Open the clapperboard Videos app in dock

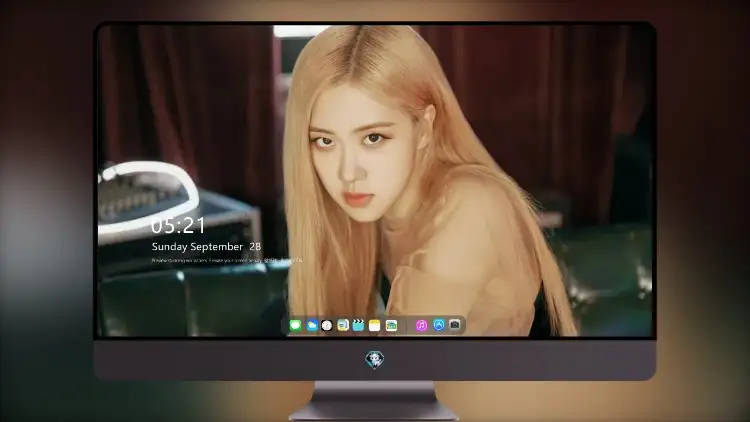coord(358,325)
